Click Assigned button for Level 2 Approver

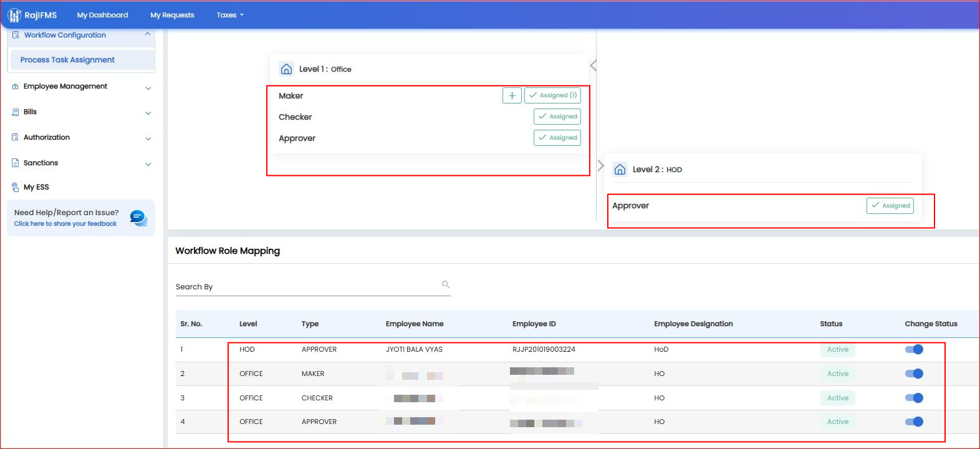(x=890, y=206)
